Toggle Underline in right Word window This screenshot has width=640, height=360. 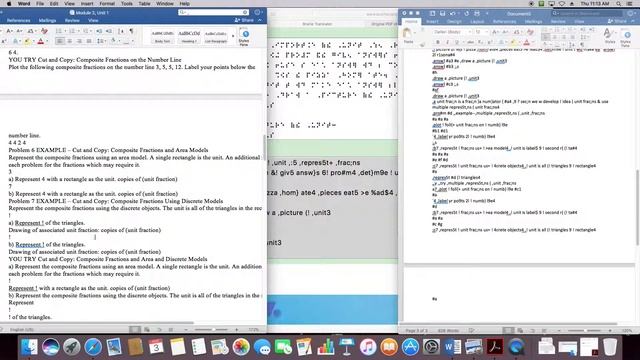[x=457, y=42]
